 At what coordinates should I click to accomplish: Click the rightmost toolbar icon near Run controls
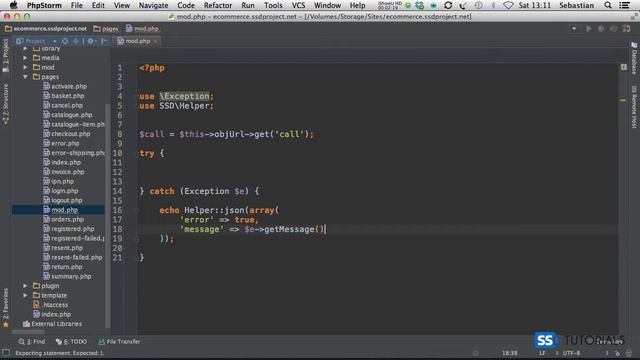point(627,29)
